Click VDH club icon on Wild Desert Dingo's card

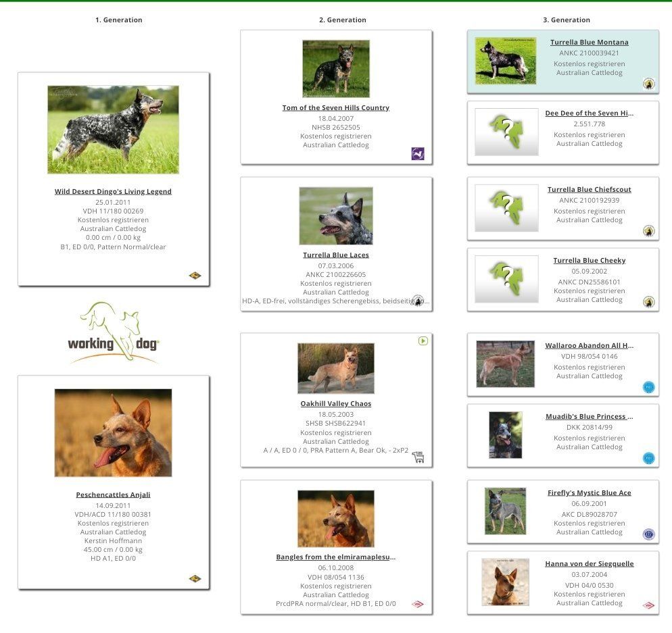coord(195,276)
